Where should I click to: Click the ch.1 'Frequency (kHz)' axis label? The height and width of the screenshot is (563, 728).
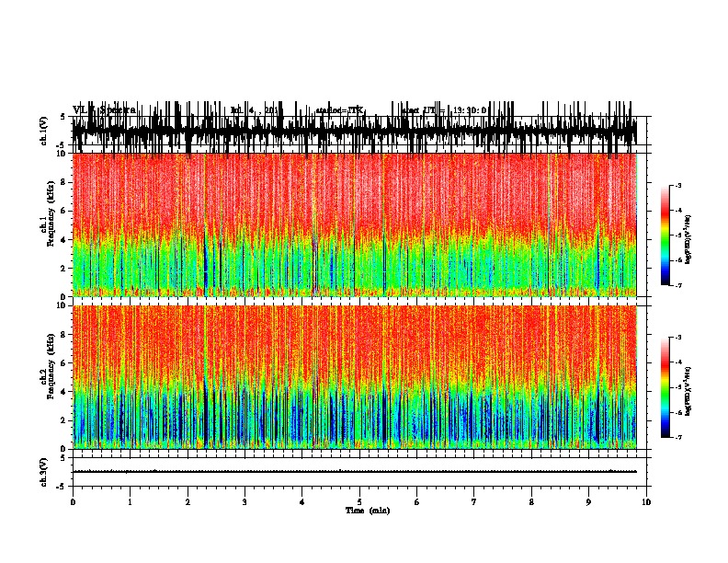coord(51,214)
